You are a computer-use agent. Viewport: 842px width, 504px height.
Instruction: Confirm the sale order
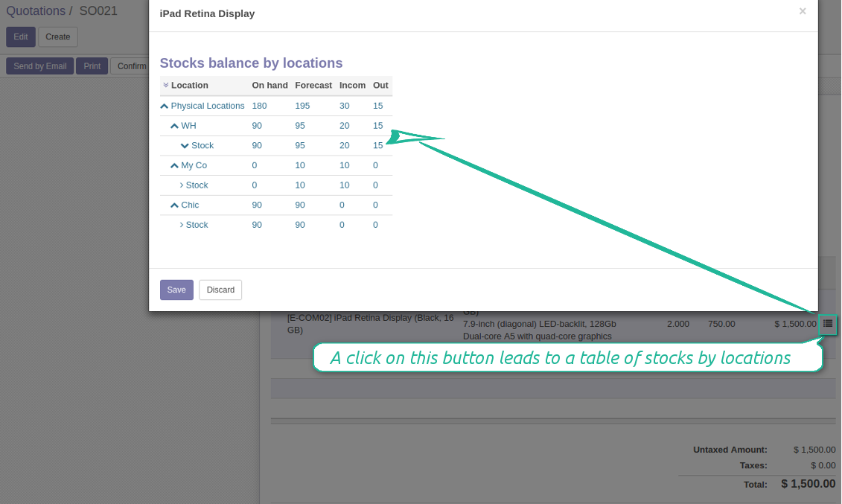click(130, 66)
